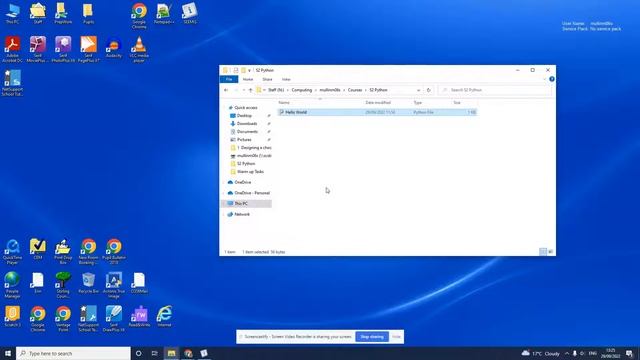Open the Staff folder on desktop
The image size is (640, 360).
tap(38, 13)
